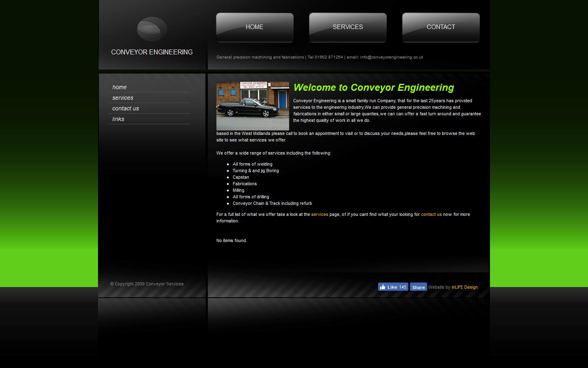Open the 'contact us' link near page bottom

pyautogui.click(x=431, y=214)
